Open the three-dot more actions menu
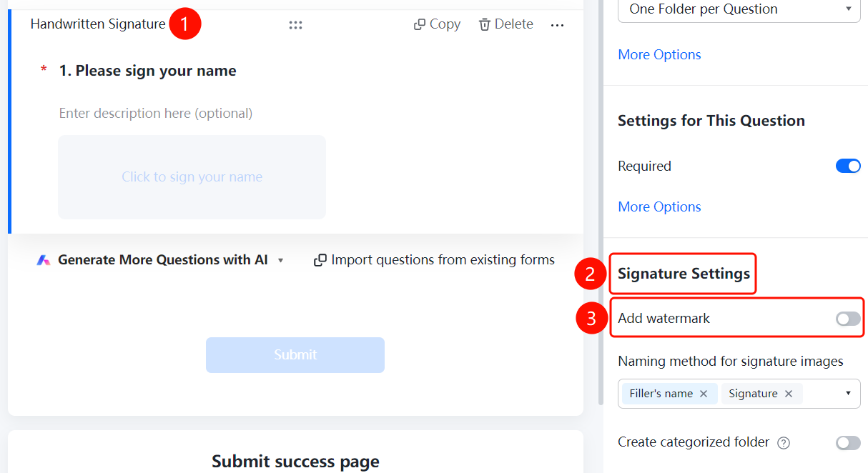The height and width of the screenshot is (473, 868). 558,25
